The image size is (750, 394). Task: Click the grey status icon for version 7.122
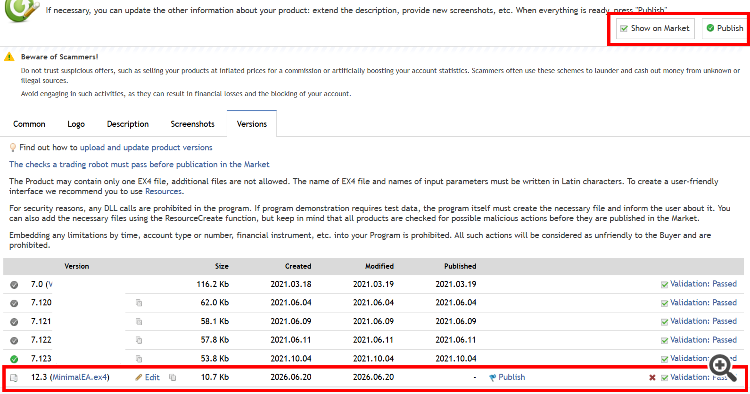[14, 341]
